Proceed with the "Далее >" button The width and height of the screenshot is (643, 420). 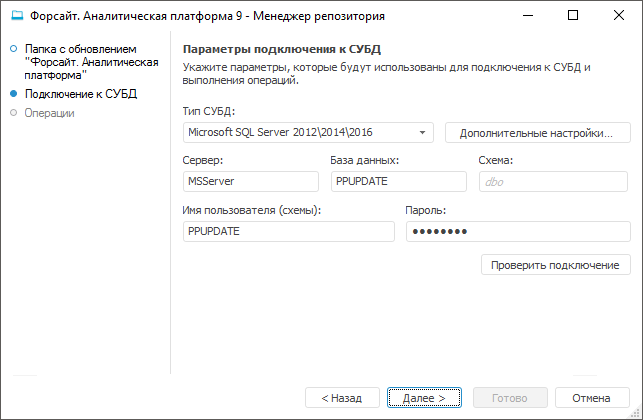coord(424,397)
